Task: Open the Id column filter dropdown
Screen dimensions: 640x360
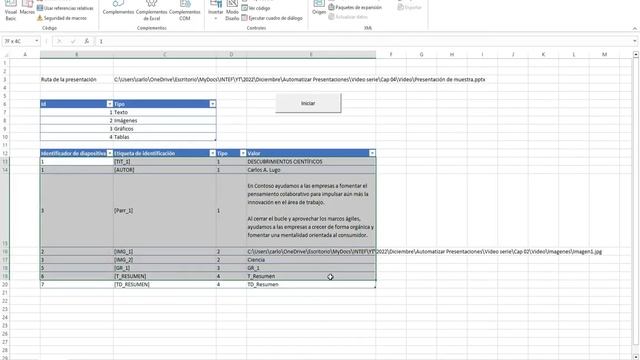Action: [x=109, y=104]
